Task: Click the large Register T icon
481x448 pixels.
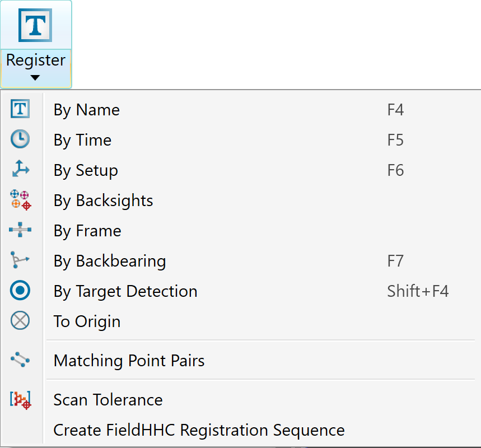Action: (35, 25)
